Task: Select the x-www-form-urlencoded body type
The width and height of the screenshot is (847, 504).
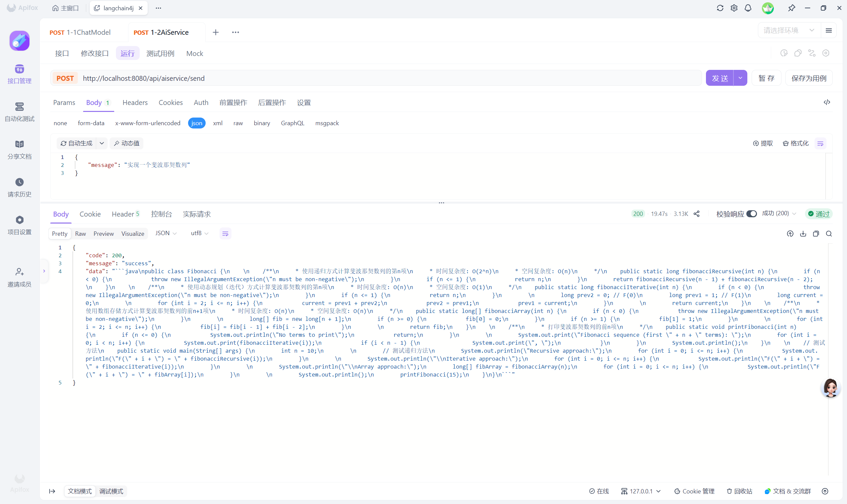Action: coord(148,123)
